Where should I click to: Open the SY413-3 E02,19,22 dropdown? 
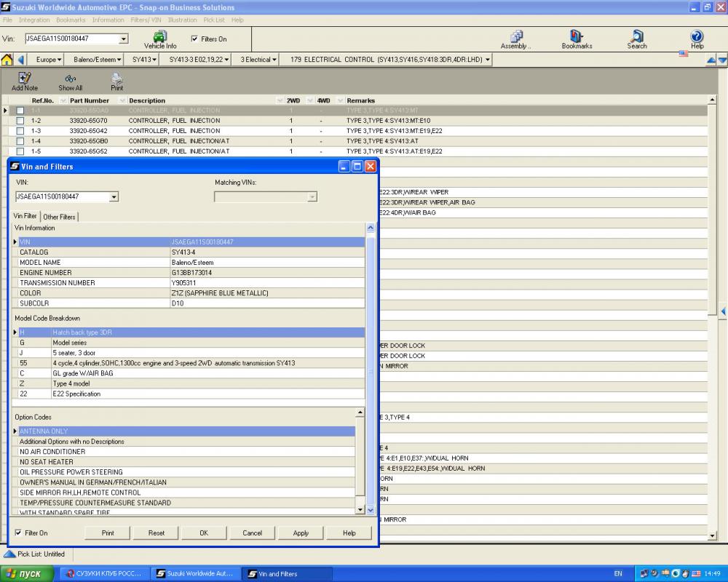pos(199,60)
